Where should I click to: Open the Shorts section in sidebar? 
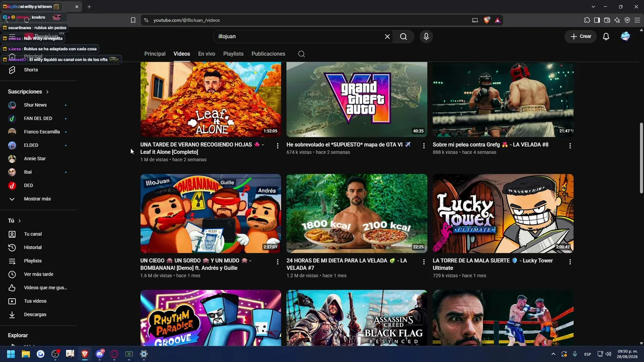coord(31,70)
